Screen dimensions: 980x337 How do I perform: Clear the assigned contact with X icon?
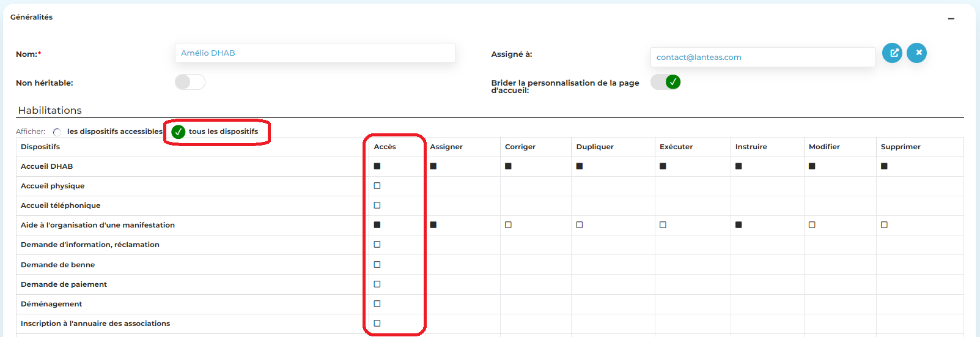coord(916,53)
